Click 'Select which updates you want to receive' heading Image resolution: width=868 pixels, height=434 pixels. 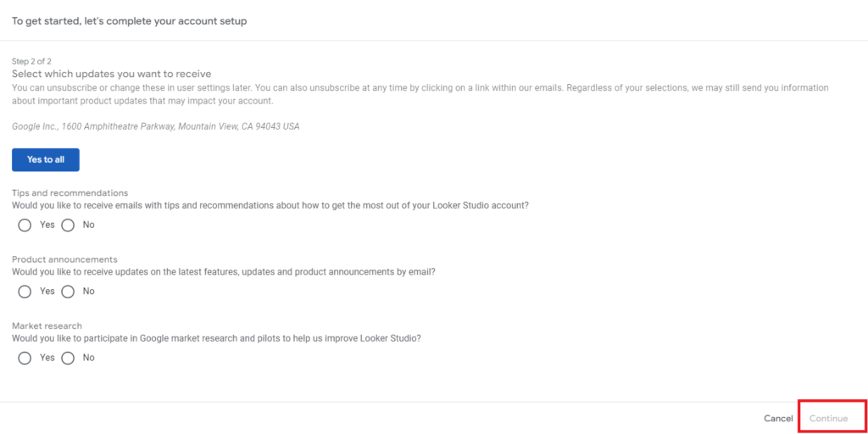coord(111,74)
